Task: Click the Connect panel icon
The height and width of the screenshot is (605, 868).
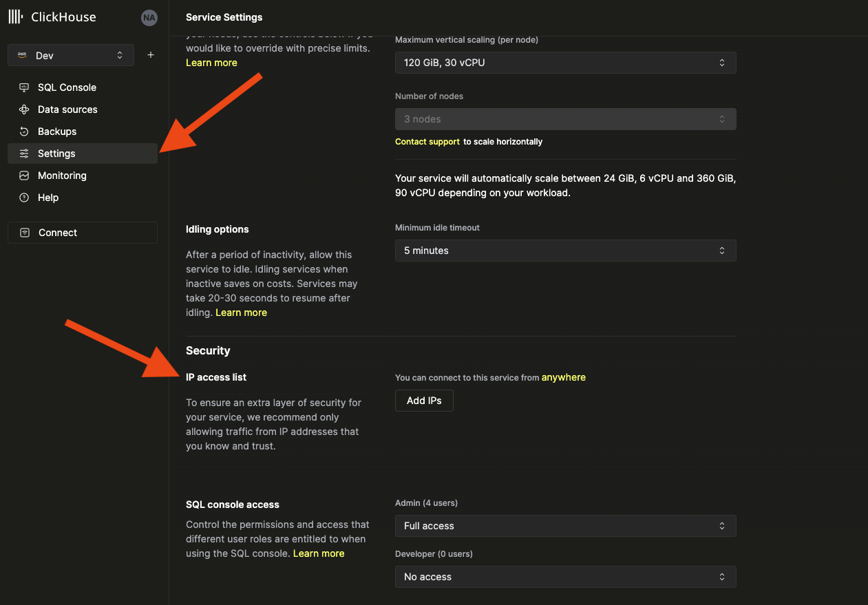Action: point(24,233)
